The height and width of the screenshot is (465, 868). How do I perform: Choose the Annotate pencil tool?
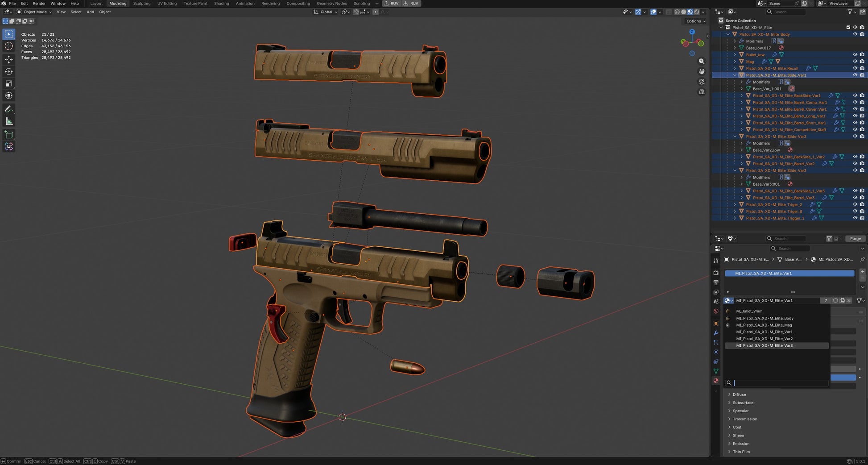(9, 109)
